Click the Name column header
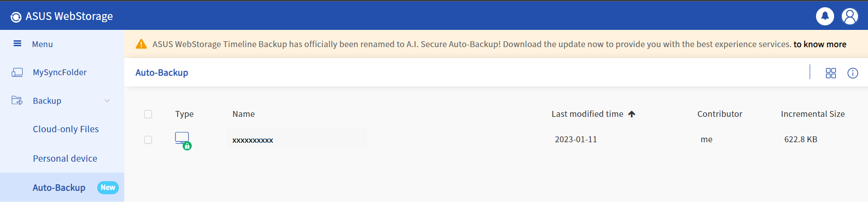 tap(243, 114)
